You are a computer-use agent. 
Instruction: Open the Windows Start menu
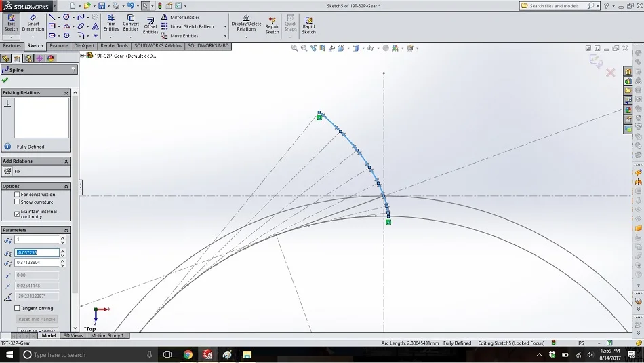[x=9, y=354]
